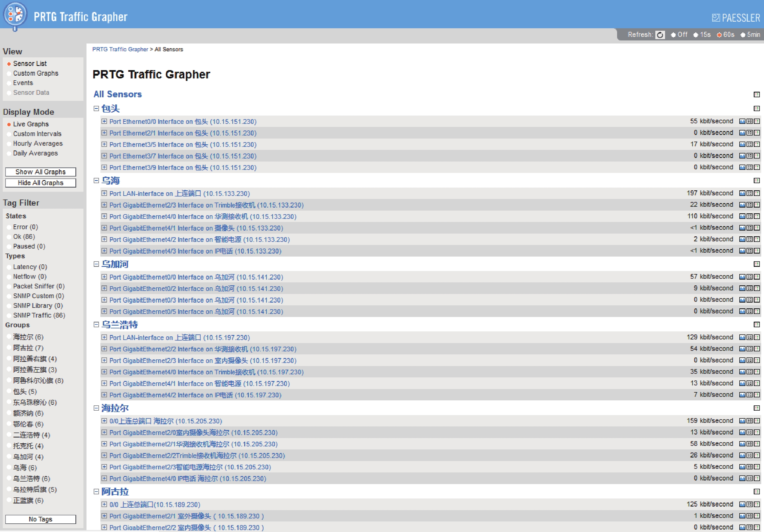Open events icon for Port Ethernet3/5 row
Image resolution: width=764 pixels, height=532 pixels.
(x=757, y=144)
